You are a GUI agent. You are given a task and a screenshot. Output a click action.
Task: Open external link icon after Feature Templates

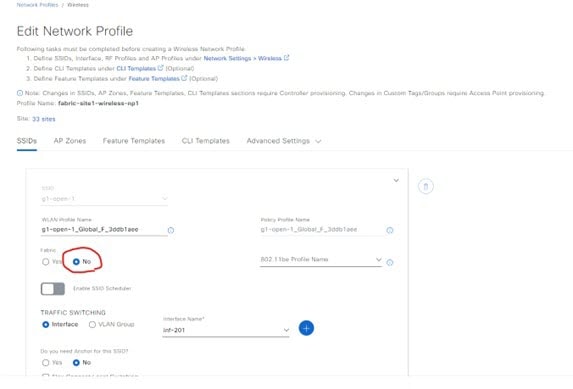[x=184, y=78]
